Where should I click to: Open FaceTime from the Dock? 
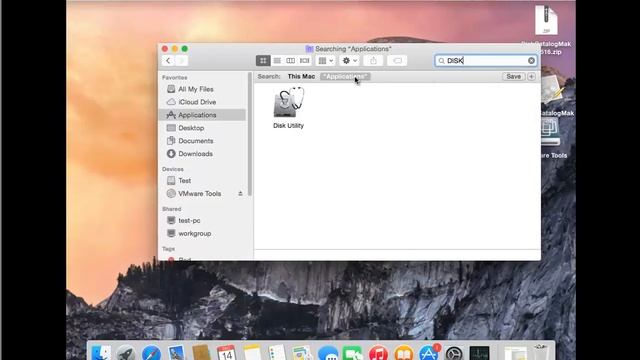point(353,353)
